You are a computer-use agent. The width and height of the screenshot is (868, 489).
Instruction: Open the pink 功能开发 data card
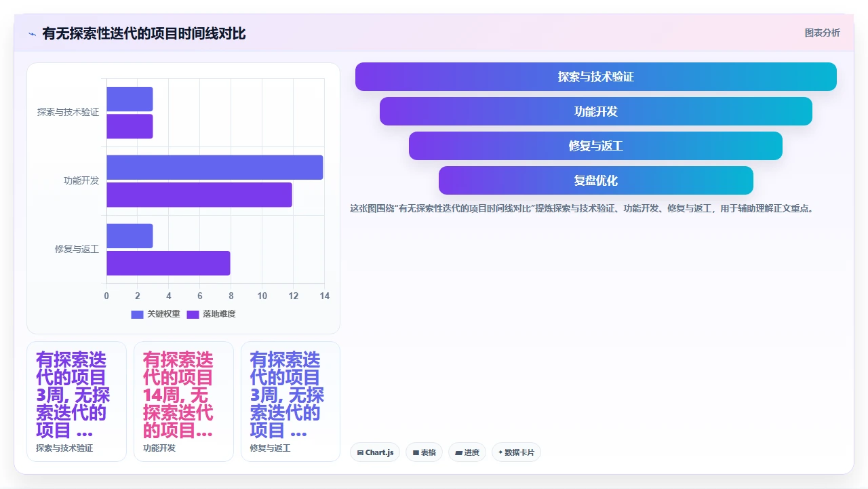[x=184, y=402]
